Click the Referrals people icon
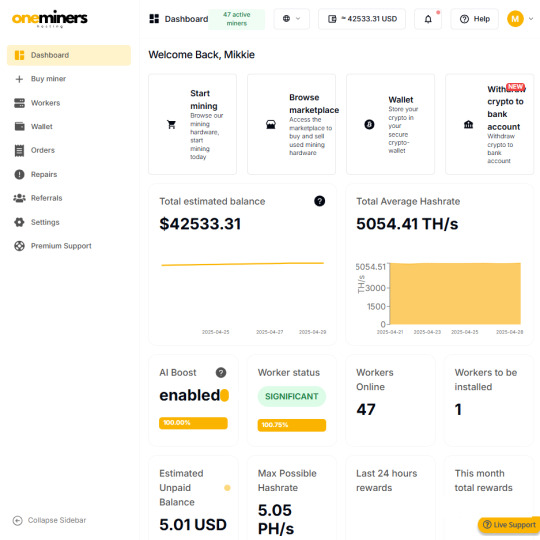This screenshot has height=540, width=540. pos(19,198)
